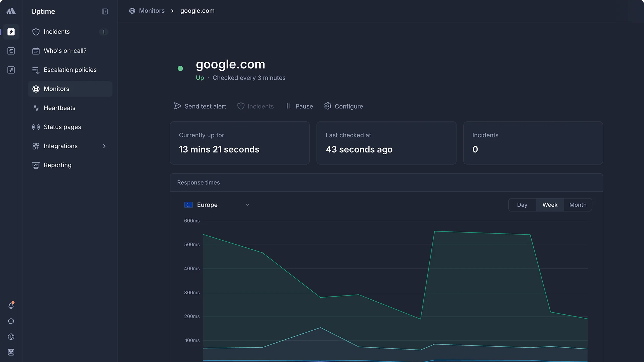Viewport: 644px width, 362px height.
Task: Open Heartbeats section
Action: pyautogui.click(x=70, y=108)
